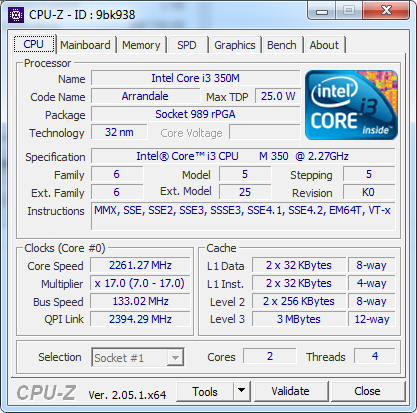417x413 pixels.
Task: Switch to the Memory tab
Action: point(141,45)
